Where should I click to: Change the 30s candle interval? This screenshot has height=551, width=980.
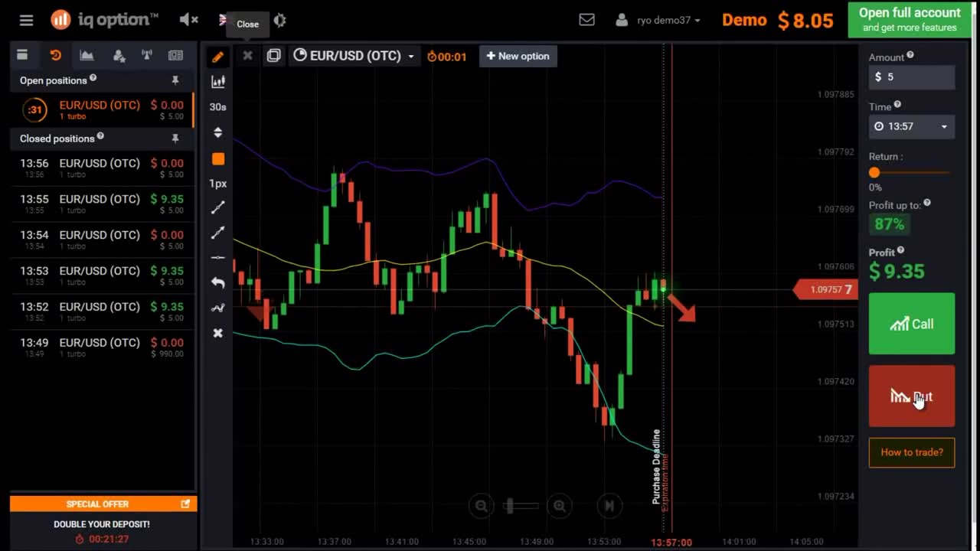(217, 107)
